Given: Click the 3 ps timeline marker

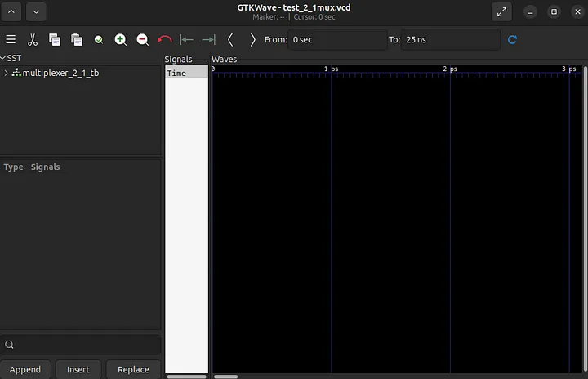Looking at the screenshot, I should click(x=569, y=69).
